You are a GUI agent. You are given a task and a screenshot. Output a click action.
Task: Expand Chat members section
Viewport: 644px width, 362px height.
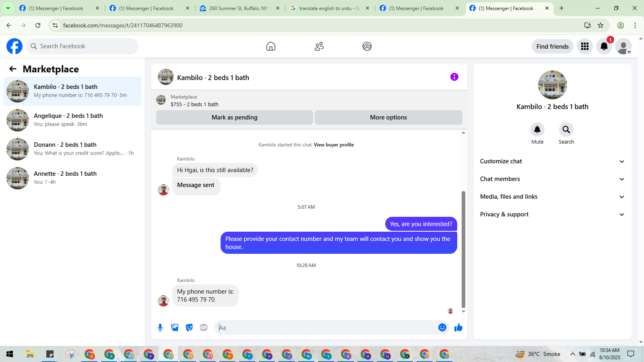pyautogui.click(x=552, y=179)
